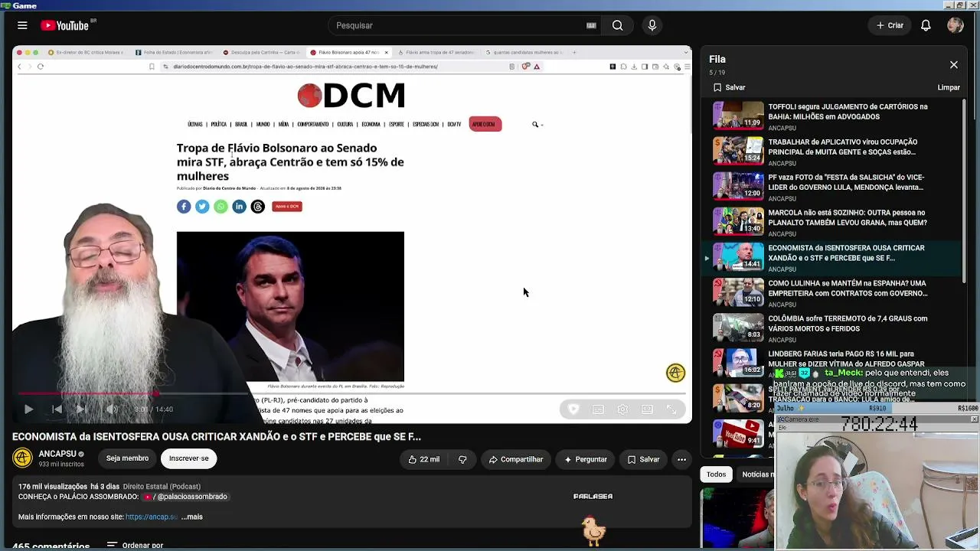Expand the description with ...mais
This screenshot has width=980, height=551.
[x=192, y=517]
